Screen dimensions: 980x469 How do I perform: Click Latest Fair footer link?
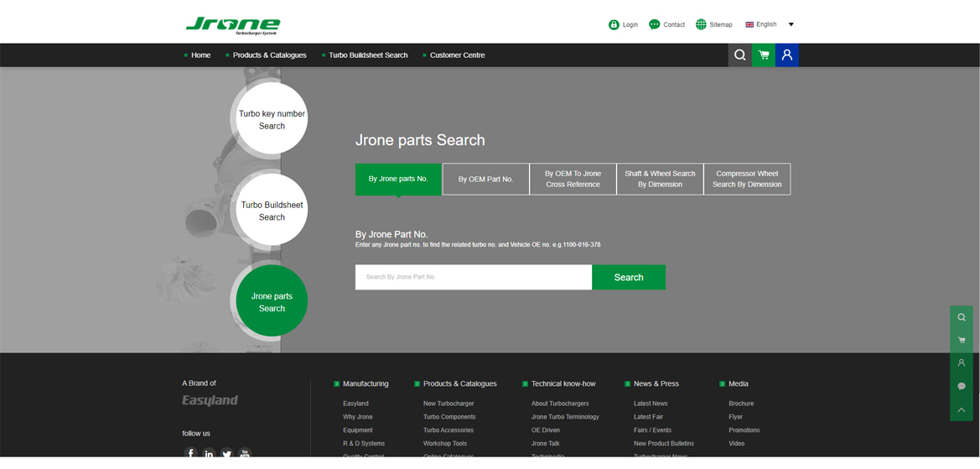[648, 416]
